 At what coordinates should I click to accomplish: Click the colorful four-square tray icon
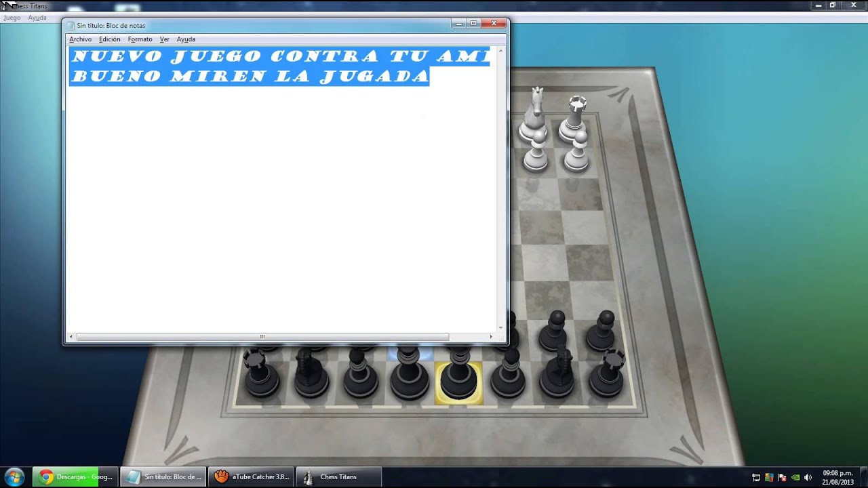tap(770, 477)
